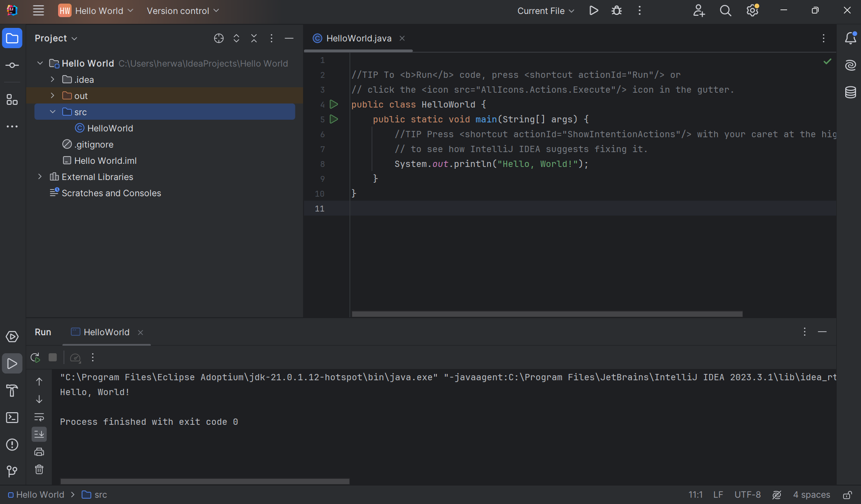
Task: Rerun HelloWorld in the Run panel
Action: tap(35, 358)
